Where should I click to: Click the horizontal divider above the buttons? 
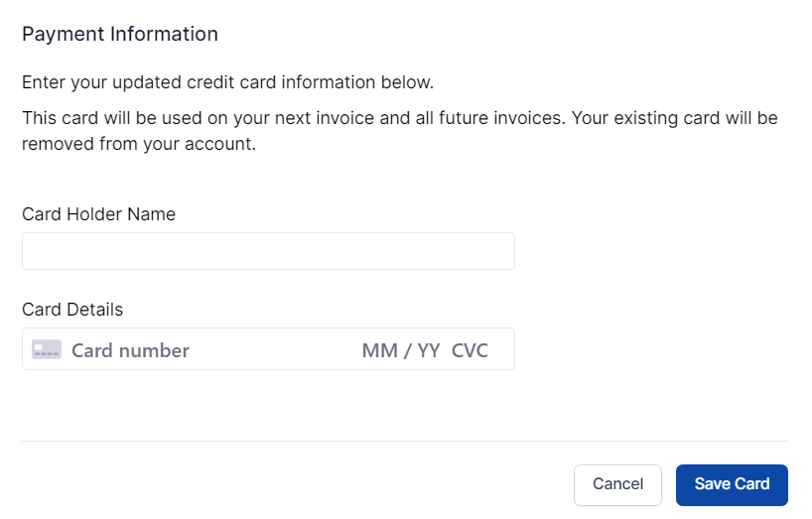[405, 441]
